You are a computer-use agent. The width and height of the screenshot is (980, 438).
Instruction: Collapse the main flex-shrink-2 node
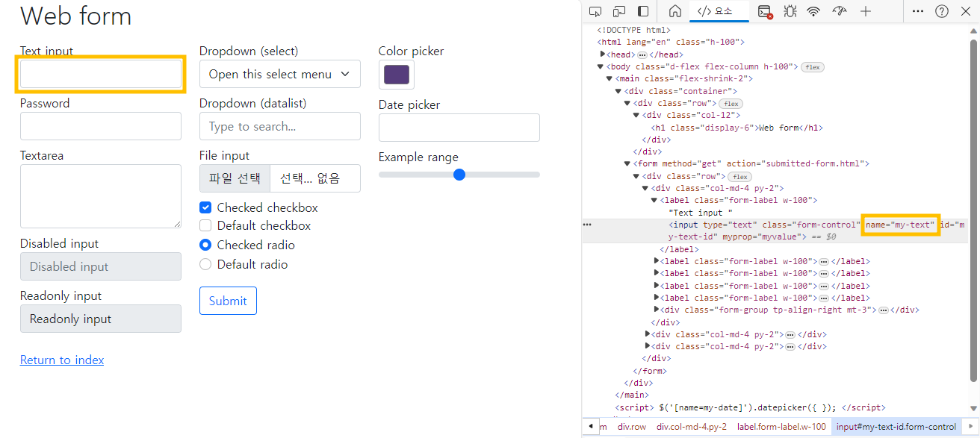[610, 79]
